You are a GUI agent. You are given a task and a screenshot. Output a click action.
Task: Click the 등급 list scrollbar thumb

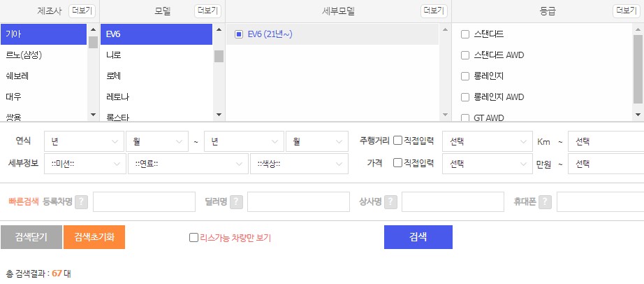[x=638, y=69]
